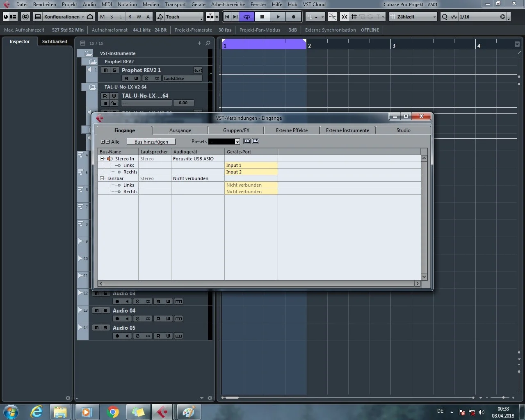Go to the next marker or project end
Image resolution: width=525 pixels, height=420 pixels.
click(x=235, y=17)
